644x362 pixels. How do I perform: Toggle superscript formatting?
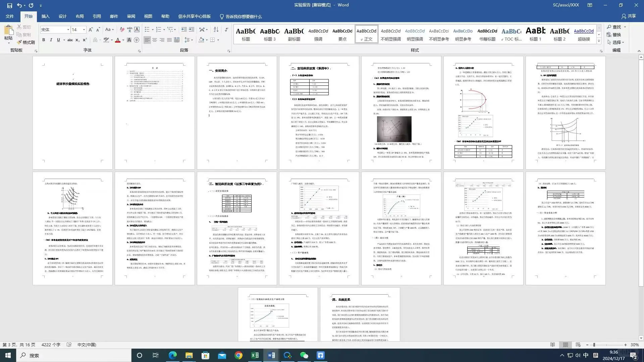pyautogui.click(x=85, y=40)
